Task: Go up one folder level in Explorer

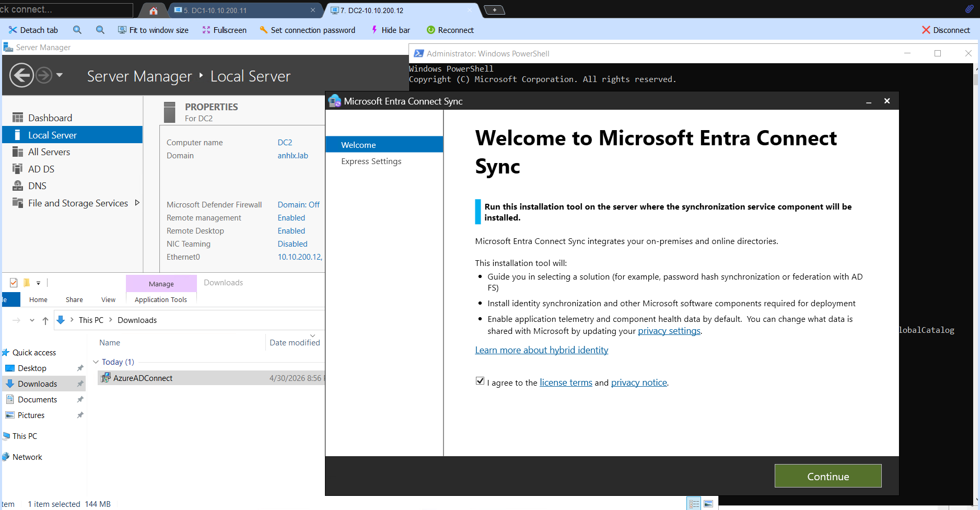Action: point(45,320)
